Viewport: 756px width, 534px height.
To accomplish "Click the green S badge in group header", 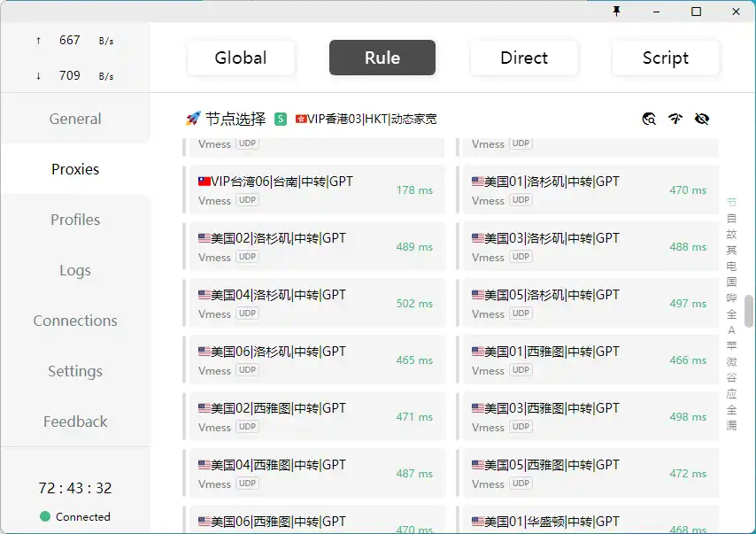I will pos(280,119).
